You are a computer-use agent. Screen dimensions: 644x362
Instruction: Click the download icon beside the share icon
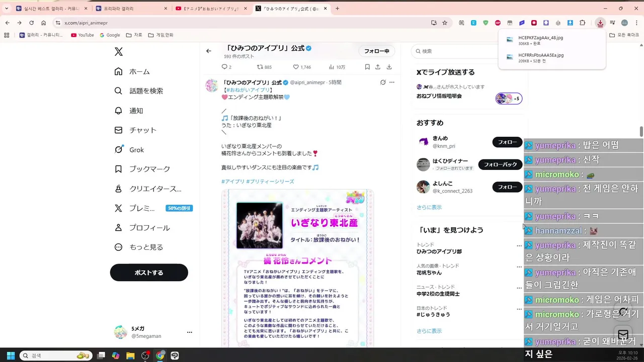[x=389, y=67]
